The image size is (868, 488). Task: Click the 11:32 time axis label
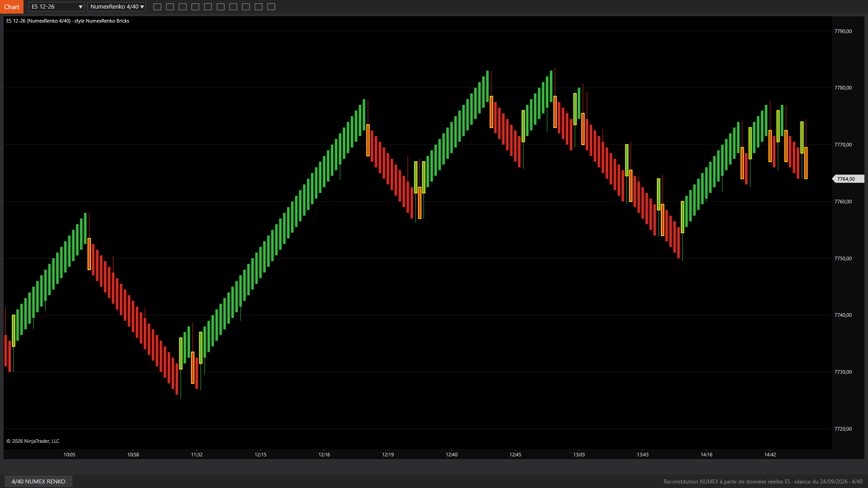(197, 455)
